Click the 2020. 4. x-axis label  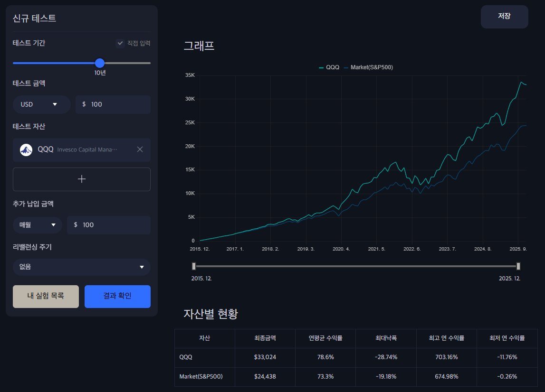coord(341,249)
